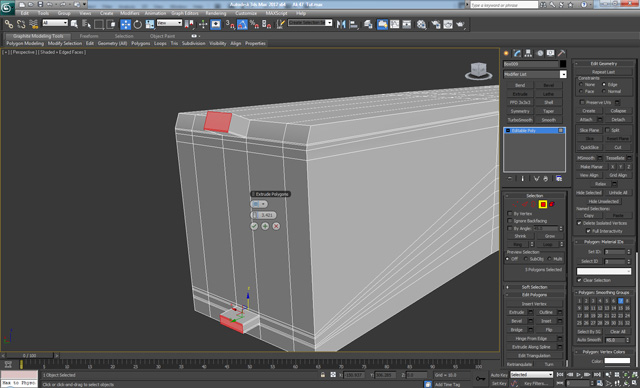640x388 pixels.
Task: Toggle the Clear Selection checkbox
Action: coord(579,280)
